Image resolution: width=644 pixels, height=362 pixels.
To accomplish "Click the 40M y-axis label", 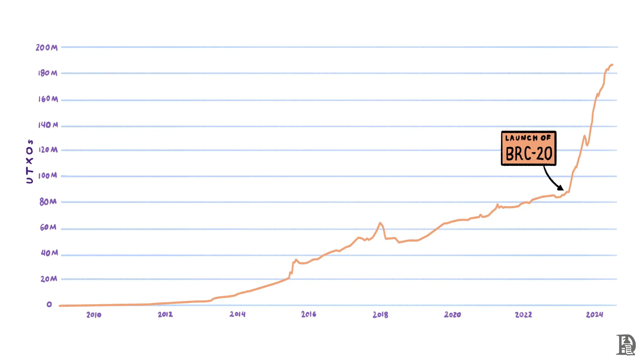I will click(x=49, y=253).
